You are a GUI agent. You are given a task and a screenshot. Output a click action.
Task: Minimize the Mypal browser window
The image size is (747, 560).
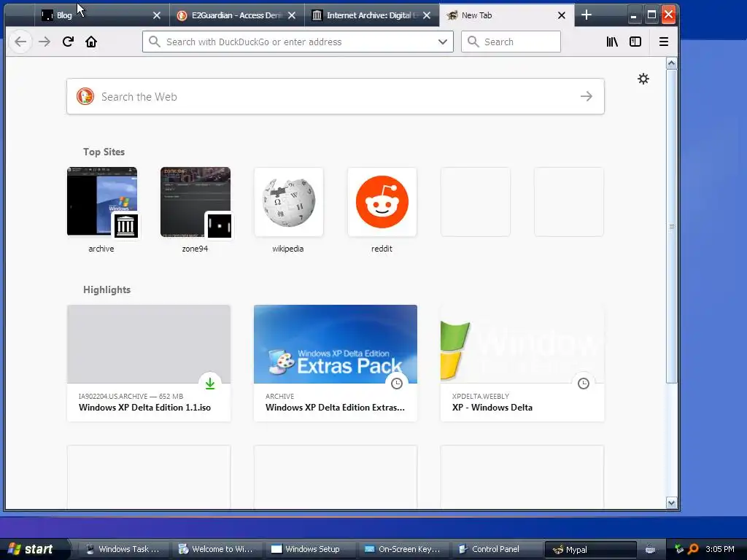click(633, 15)
